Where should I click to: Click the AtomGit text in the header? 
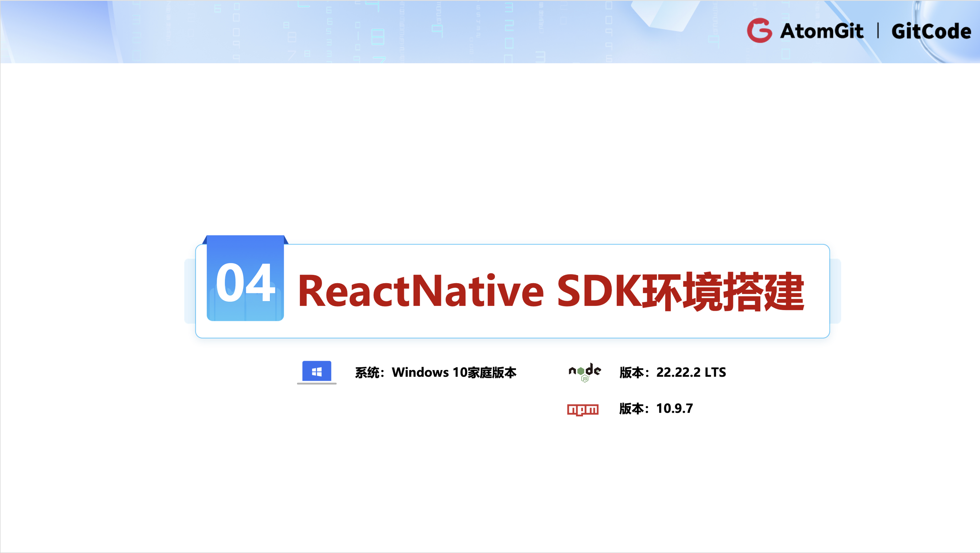(x=822, y=31)
